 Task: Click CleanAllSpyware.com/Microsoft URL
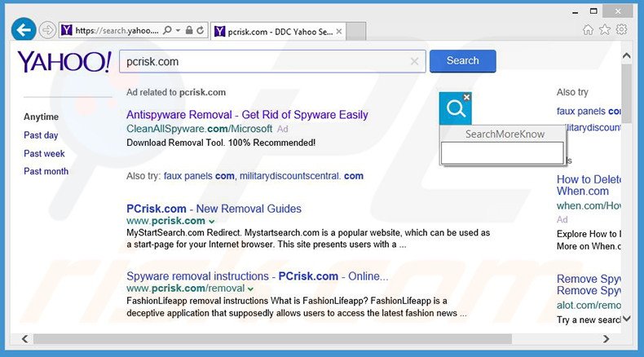tap(199, 129)
